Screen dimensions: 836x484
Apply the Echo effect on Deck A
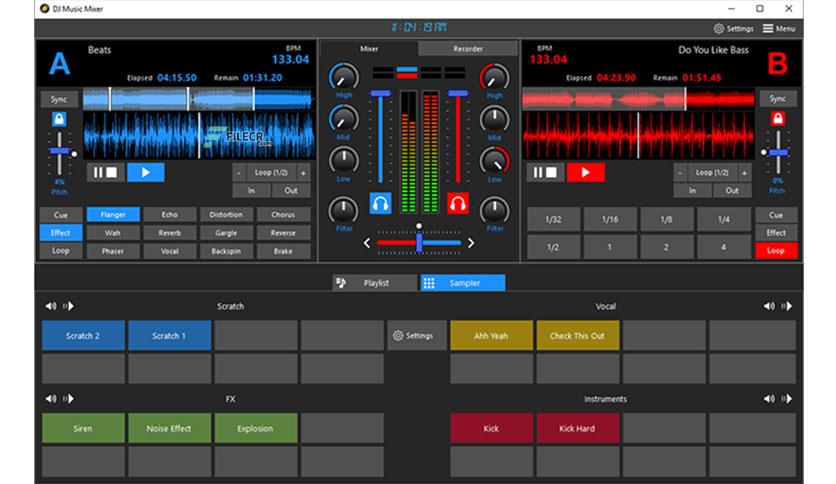pyautogui.click(x=170, y=214)
